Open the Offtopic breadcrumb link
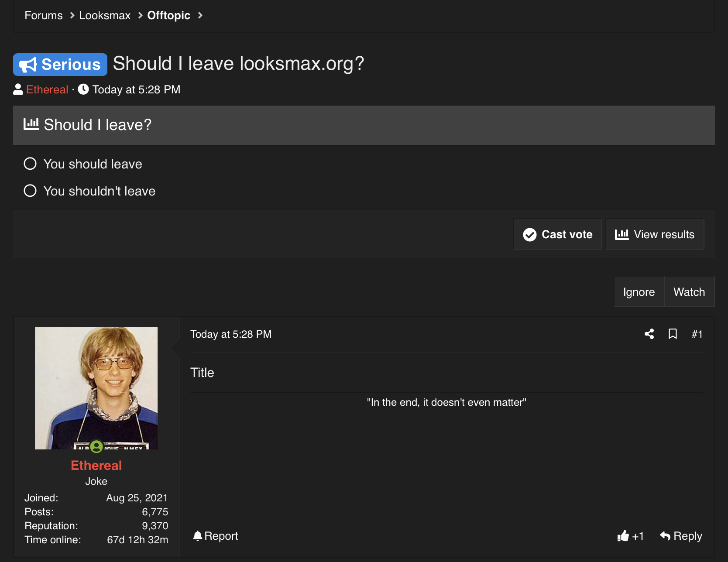The image size is (728, 562). point(169,15)
